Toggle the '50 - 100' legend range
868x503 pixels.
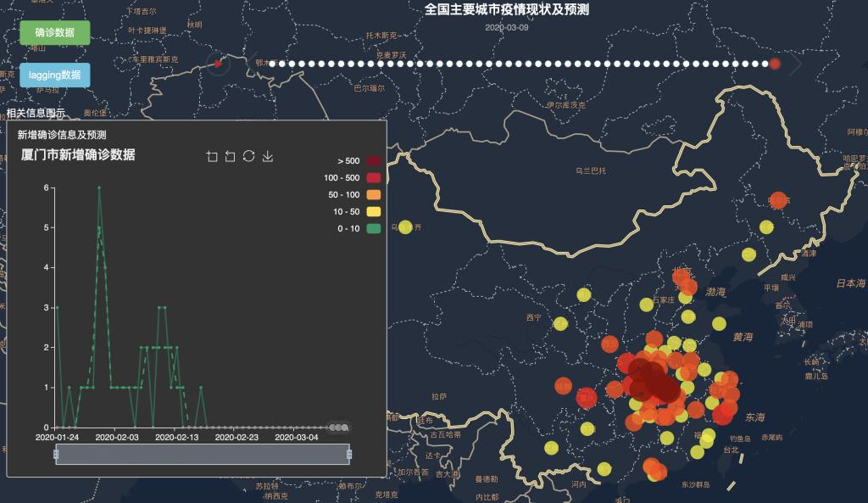(x=373, y=195)
